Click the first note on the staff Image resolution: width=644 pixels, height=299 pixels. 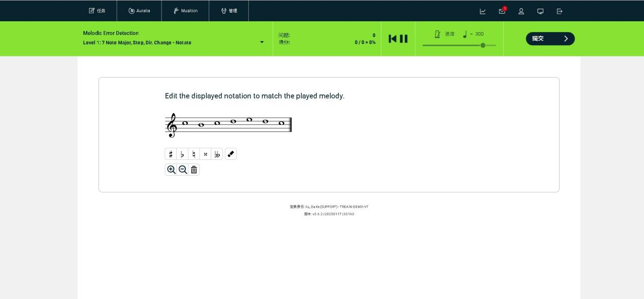(x=185, y=123)
